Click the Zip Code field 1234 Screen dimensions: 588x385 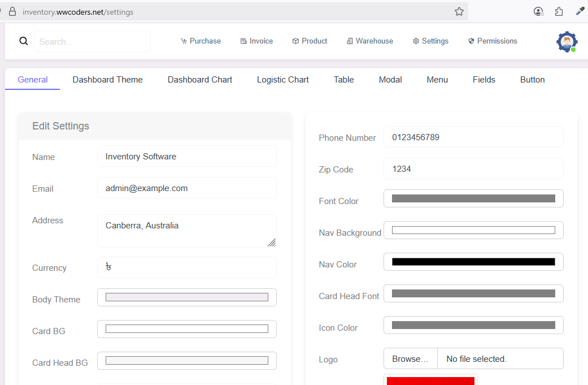(x=473, y=169)
